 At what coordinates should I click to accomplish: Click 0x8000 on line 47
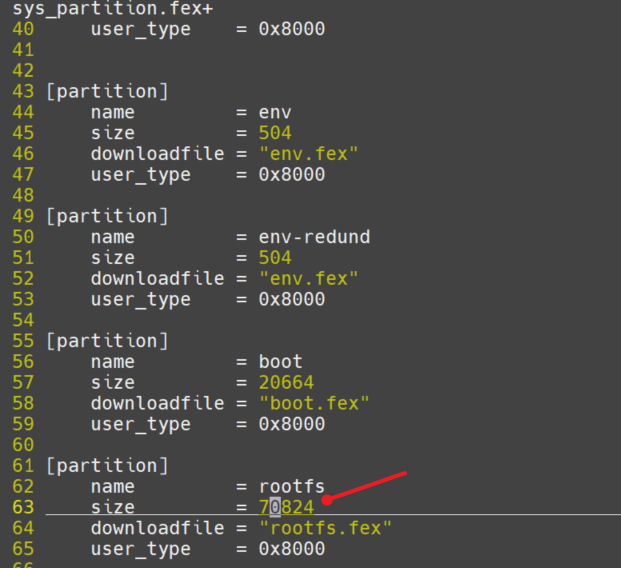(x=292, y=175)
